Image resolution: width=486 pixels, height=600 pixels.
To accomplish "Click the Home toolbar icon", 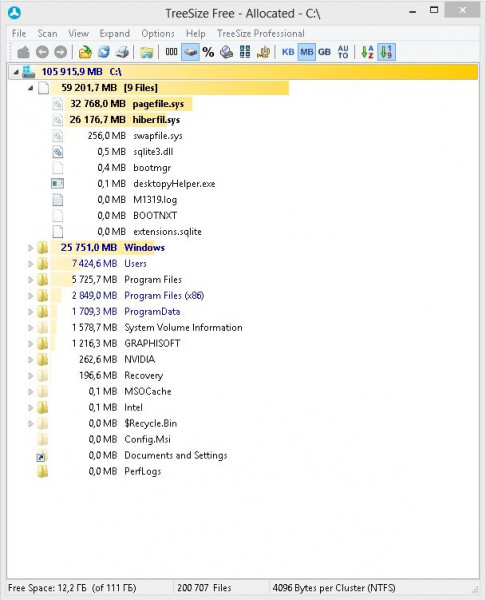I will point(24,52).
